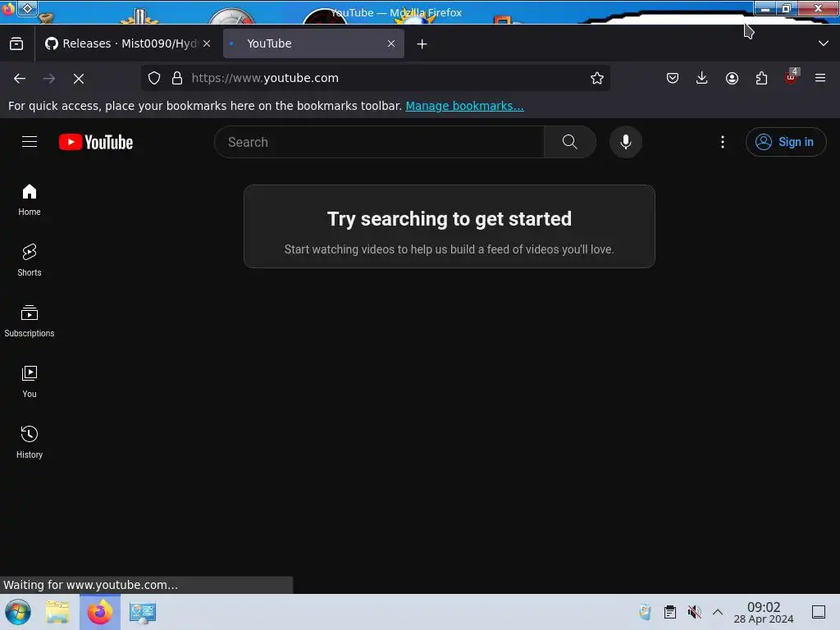Open the clock showing 09:02
This screenshot has width=840, height=630.
[x=764, y=612]
